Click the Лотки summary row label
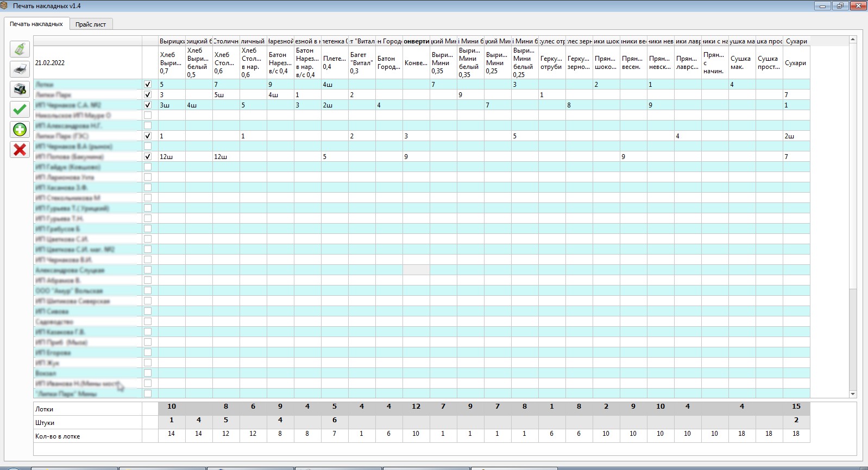 coord(87,409)
